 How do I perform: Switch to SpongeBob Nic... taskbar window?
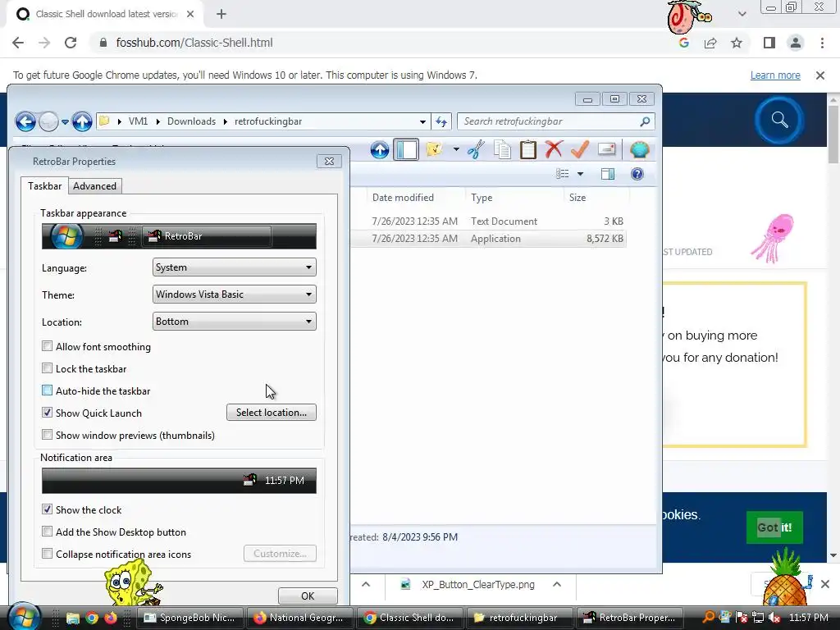point(190,618)
